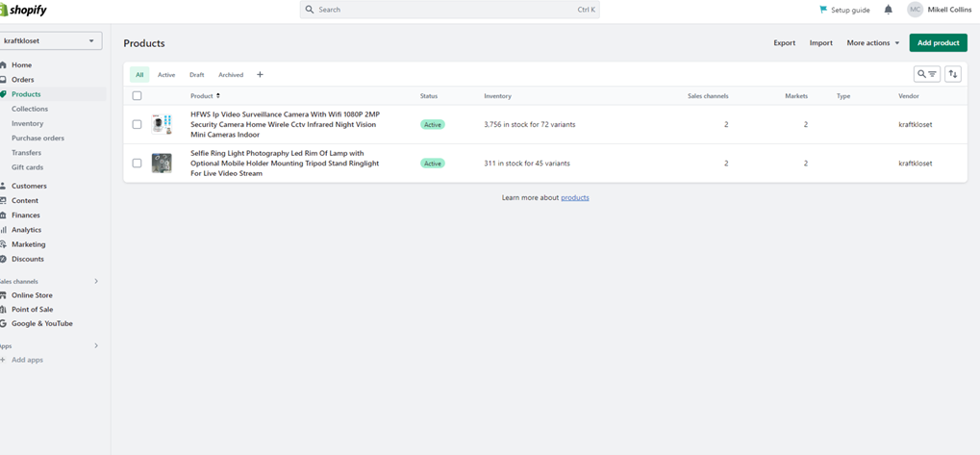Click the Shopify logo
This screenshot has height=455, width=980.
(x=24, y=10)
